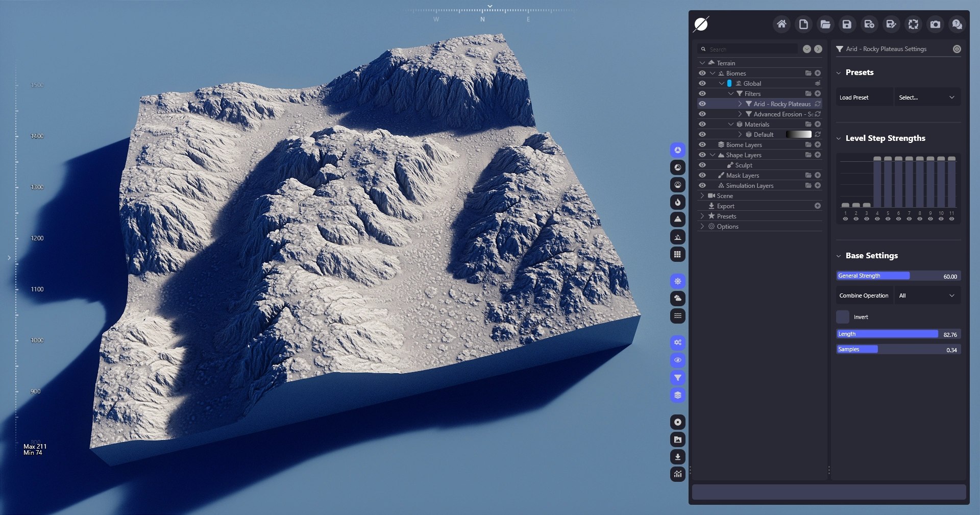Toggle the clouds icon in sidebar
Screen dimensions: 980x515
tap(677, 298)
